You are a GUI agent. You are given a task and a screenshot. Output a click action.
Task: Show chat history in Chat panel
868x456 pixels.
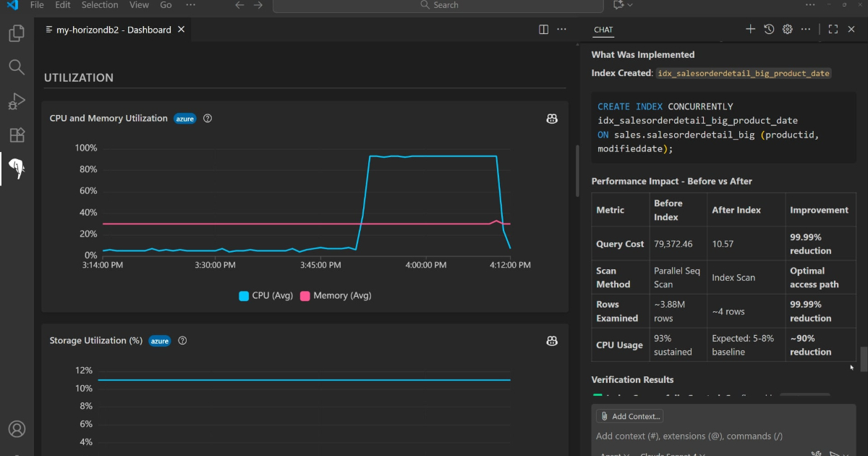769,30
